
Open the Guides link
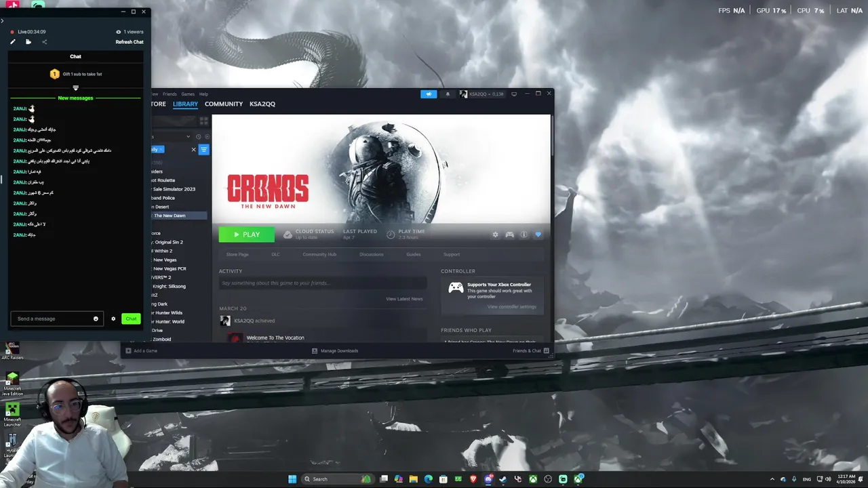(414, 254)
